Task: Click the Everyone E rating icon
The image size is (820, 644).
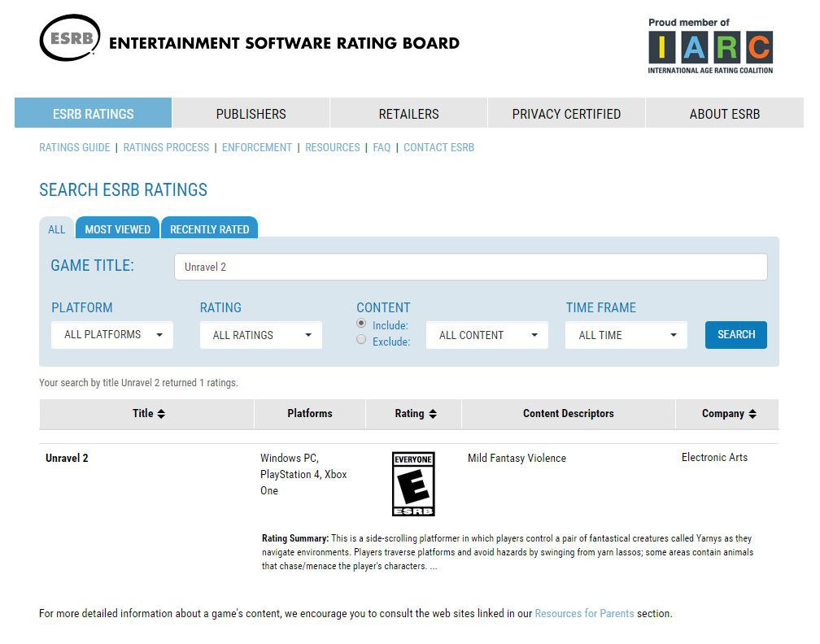Action: click(413, 484)
